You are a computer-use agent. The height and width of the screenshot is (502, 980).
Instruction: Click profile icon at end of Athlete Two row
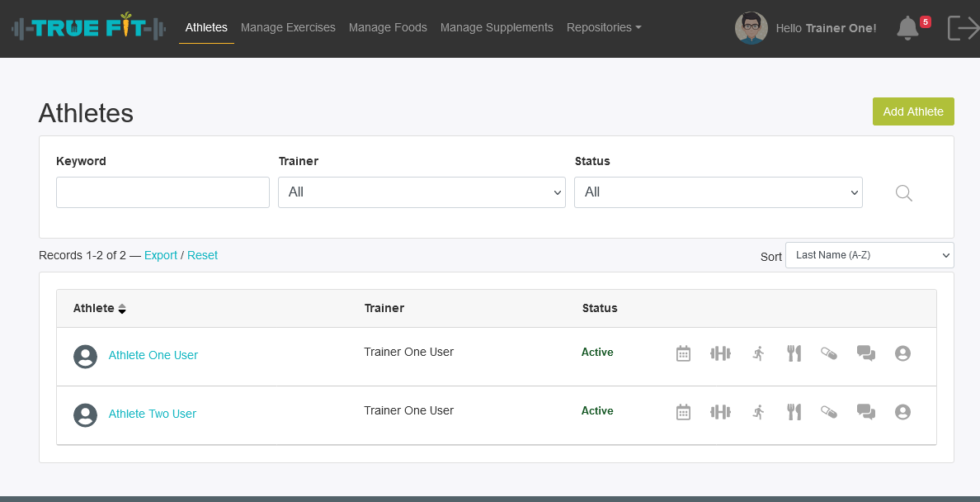pyautogui.click(x=902, y=412)
